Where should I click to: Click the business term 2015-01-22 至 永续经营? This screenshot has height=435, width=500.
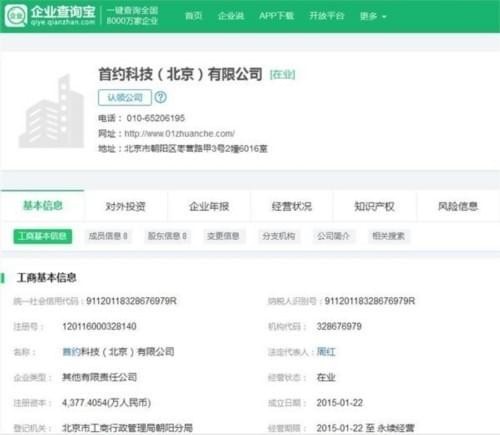(366, 428)
